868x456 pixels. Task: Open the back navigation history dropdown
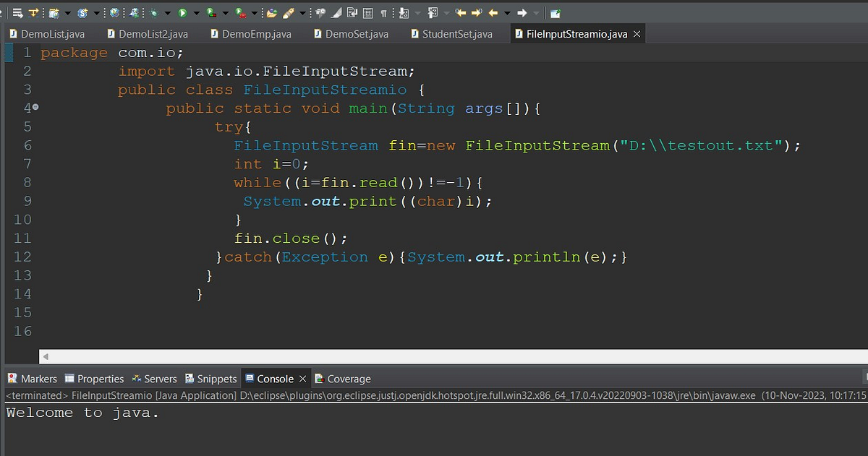(508, 12)
